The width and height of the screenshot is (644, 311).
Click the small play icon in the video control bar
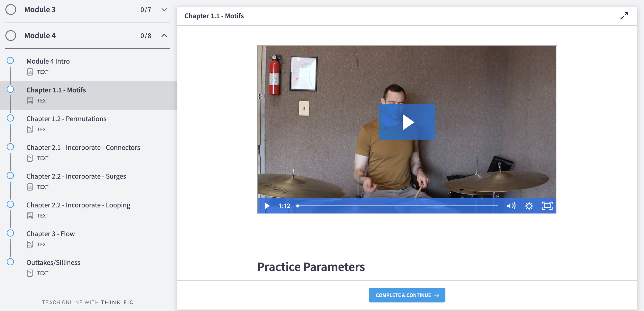click(267, 206)
